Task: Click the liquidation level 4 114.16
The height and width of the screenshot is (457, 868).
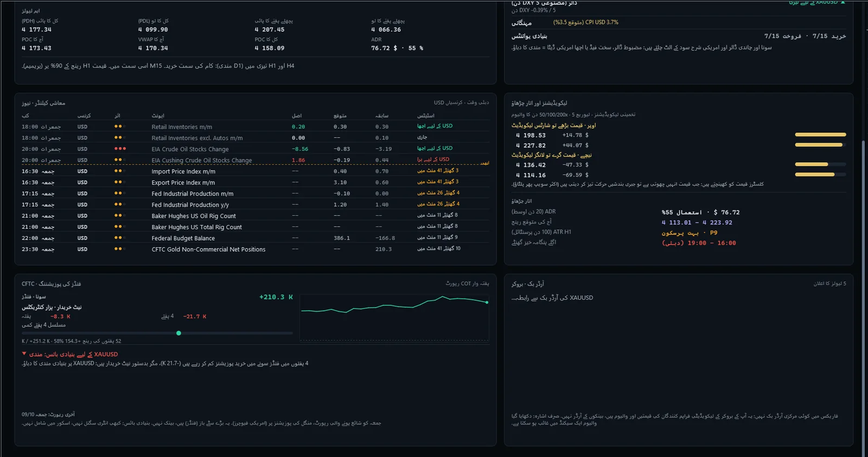Action: (531, 175)
